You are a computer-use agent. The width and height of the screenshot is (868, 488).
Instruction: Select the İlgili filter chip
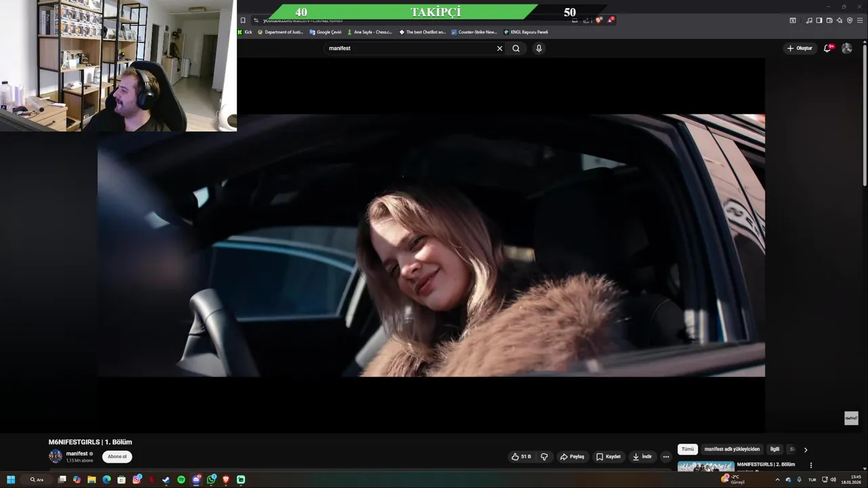pos(774,449)
